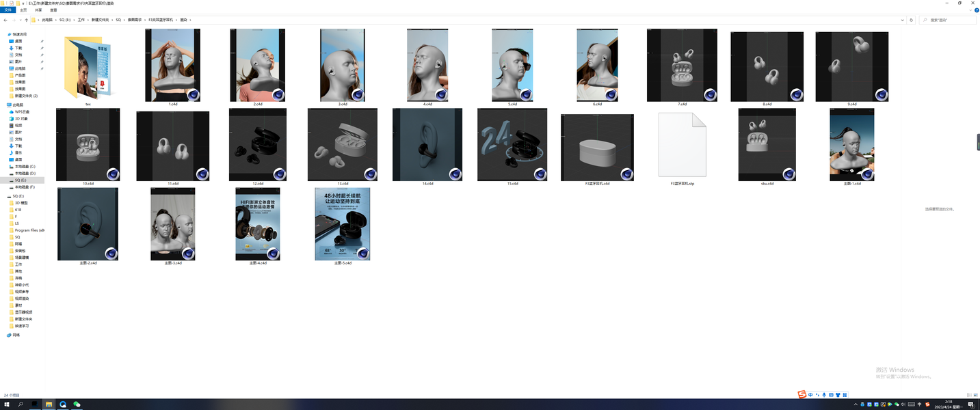Select the 5.c4d file thumbnail
Screen dimensions: 980x410
coord(512,66)
